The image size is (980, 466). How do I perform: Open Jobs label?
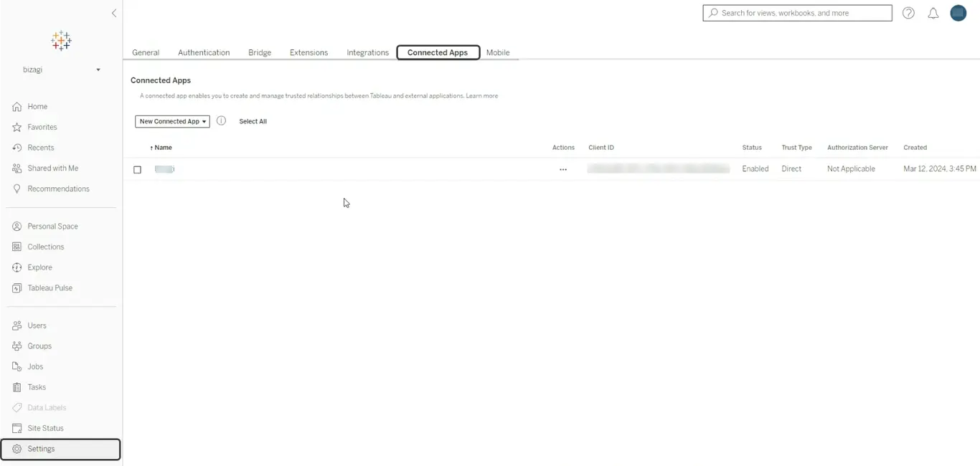tap(36, 367)
